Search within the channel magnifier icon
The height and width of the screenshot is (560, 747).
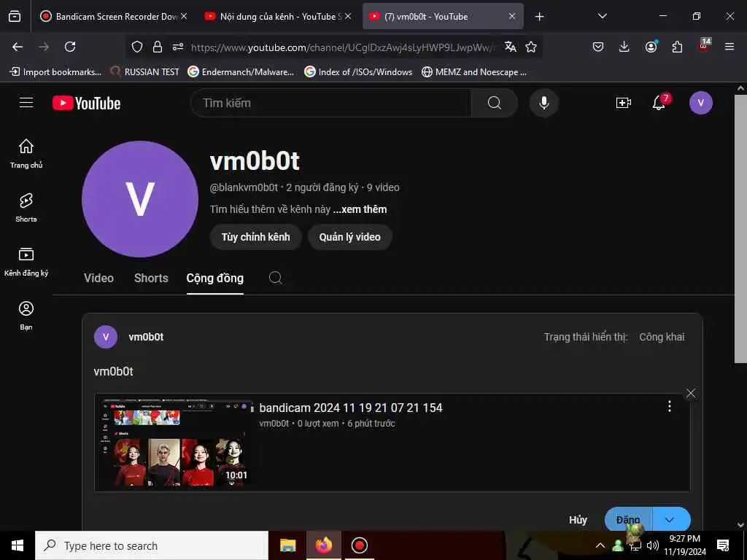[275, 278]
